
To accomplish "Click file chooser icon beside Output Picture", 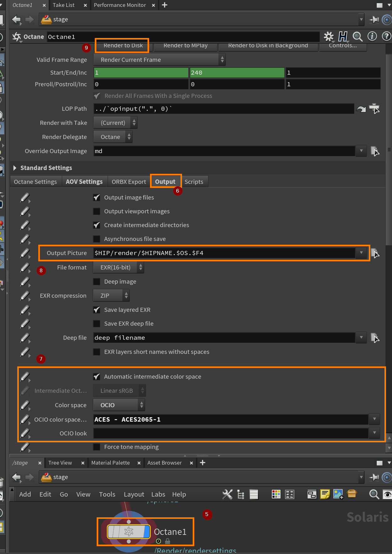I will pos(375,253).
